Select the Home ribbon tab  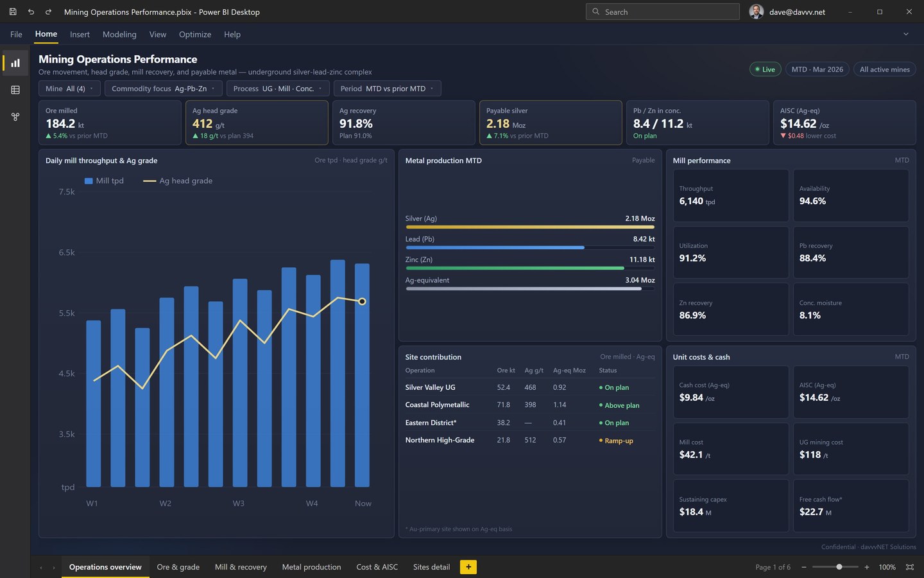click(x=46, y=34)
